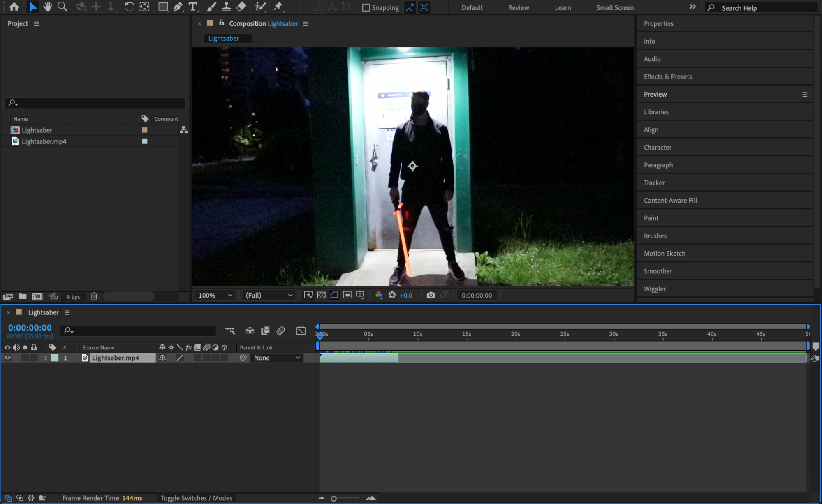Select the Horizontal Type tool
Image resolution: width=822 pixels, height=504 pixels.
tap(192, 7)
